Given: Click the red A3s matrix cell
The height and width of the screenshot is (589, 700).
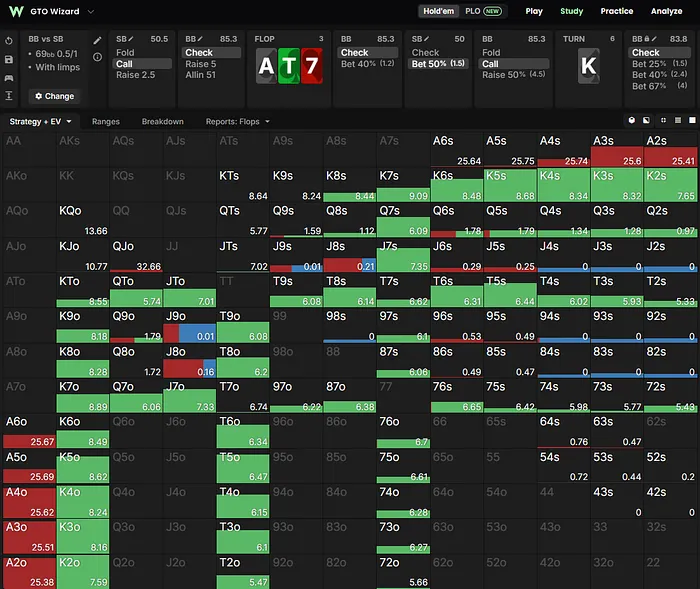Looking at the screenshot, I should click(617, 150).
